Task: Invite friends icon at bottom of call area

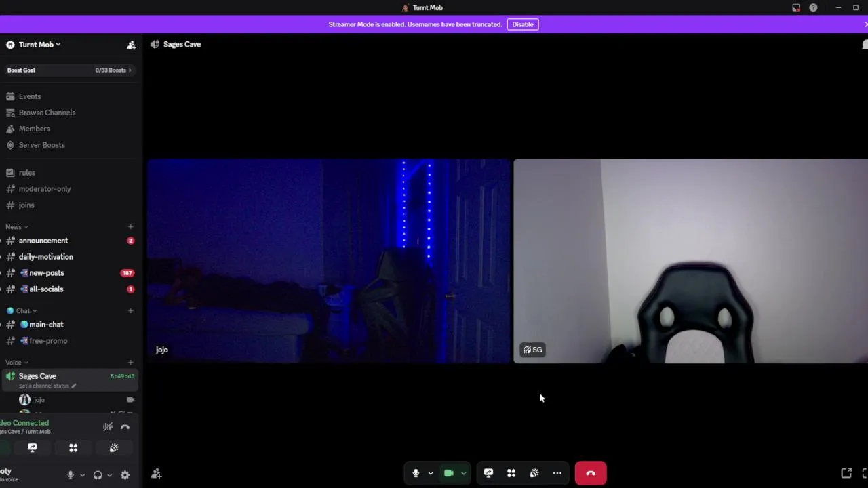Action: (156, 474)
